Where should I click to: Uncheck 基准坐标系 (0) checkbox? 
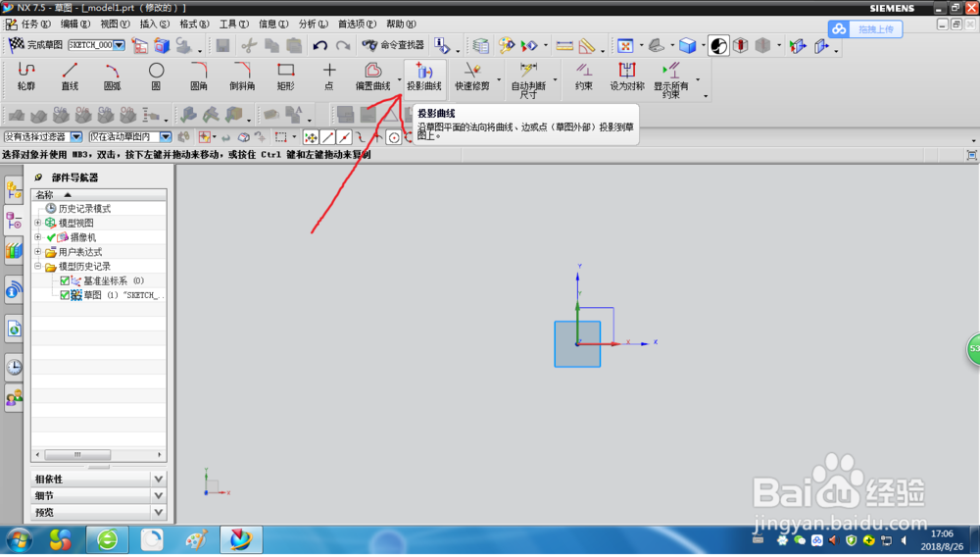[x=65, y=280]
